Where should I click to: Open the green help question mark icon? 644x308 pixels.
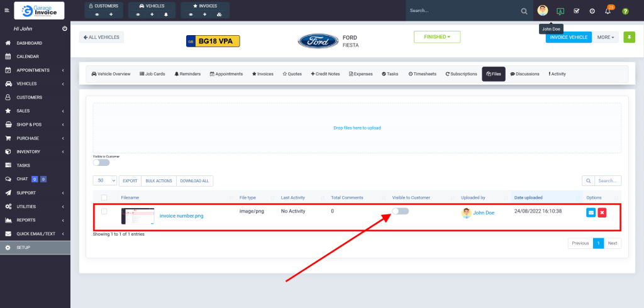point(625,11)
